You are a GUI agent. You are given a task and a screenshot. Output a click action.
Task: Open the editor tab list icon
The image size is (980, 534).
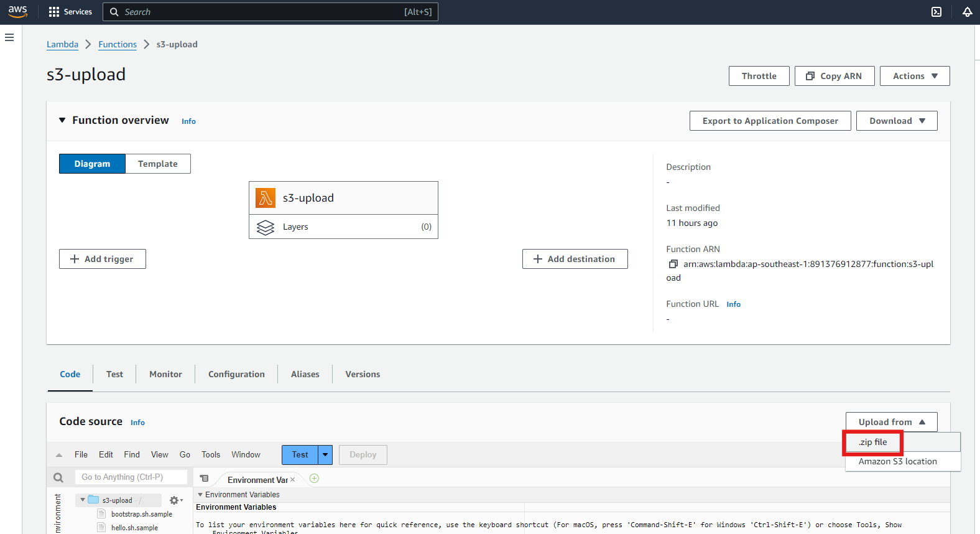[204, 479]
